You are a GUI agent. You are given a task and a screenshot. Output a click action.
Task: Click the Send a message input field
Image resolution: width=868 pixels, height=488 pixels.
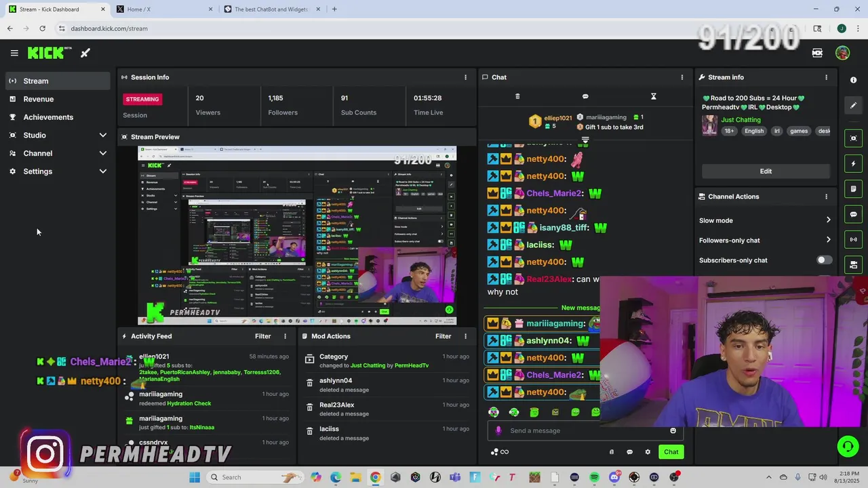pos(585,430)
